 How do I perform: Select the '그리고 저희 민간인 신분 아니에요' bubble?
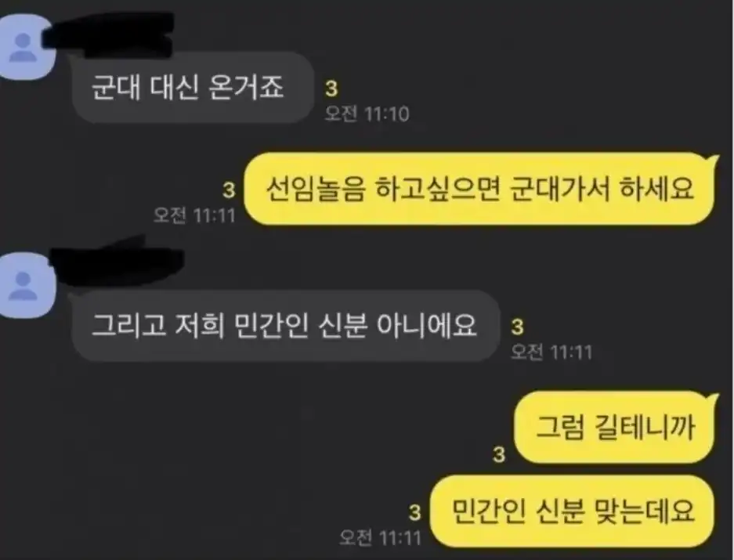coord(286,325)
